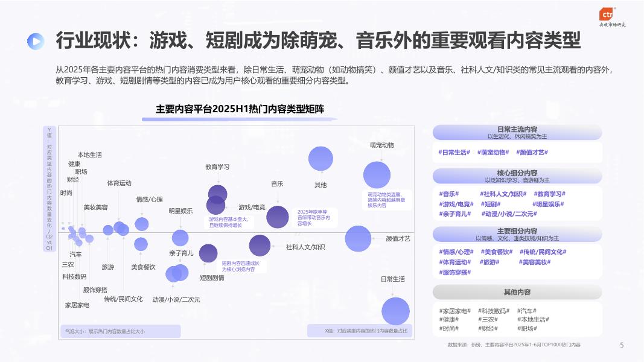Image resolution: width=644 pixels, height=362 pixels.
Task: Select the #服饰穿搭# hashtag
Action: pos(454,272)
